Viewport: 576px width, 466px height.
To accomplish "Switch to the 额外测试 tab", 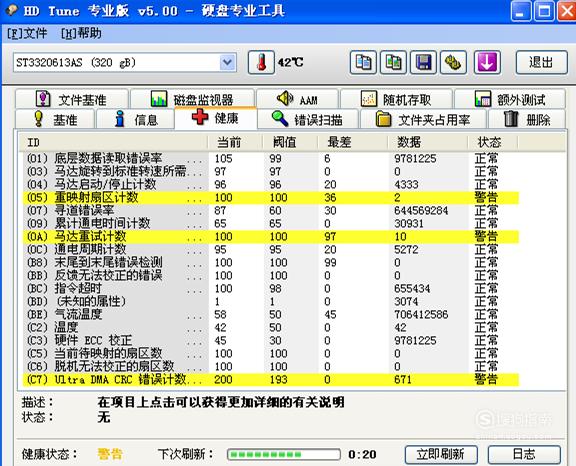I will [510, 99].
